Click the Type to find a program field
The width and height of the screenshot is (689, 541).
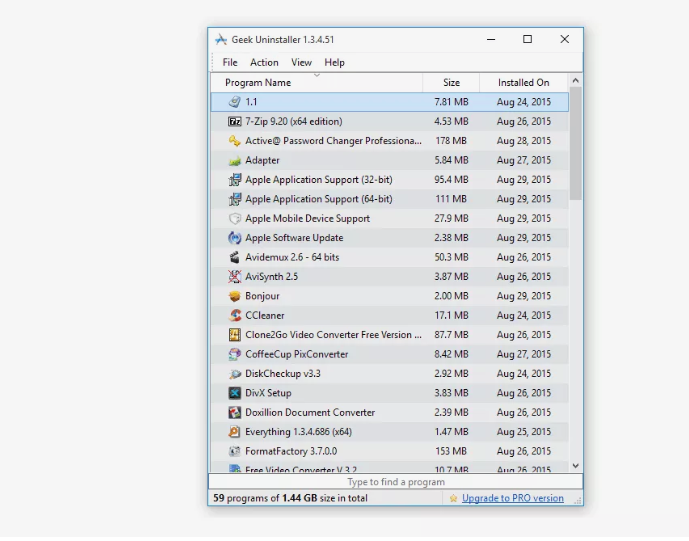(x=395, y=482)
